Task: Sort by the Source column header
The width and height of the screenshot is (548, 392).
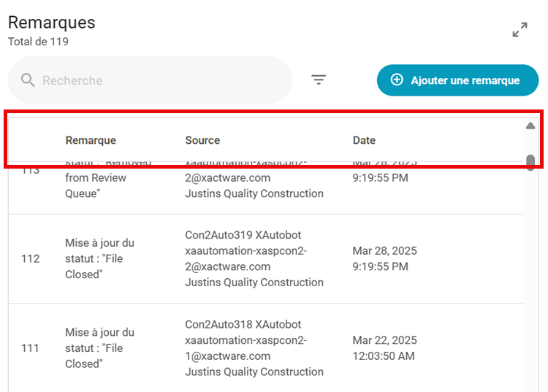Action: pyautogui.click(x=202, y=140)
